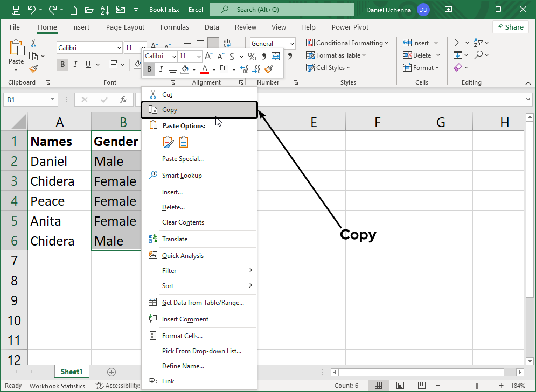Open the Cell Styles gallery
The height and width of the screenshot is (392, 536).
[x=328, y=67]
